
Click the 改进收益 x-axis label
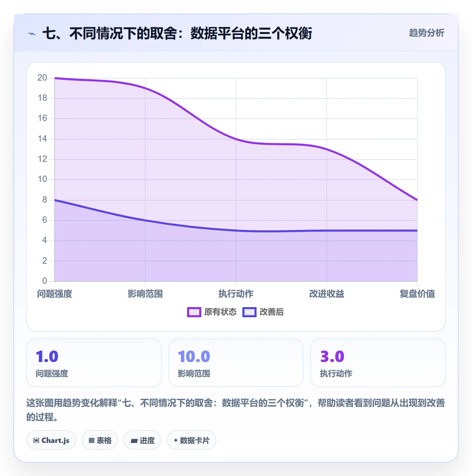click(x=327, y=294)
